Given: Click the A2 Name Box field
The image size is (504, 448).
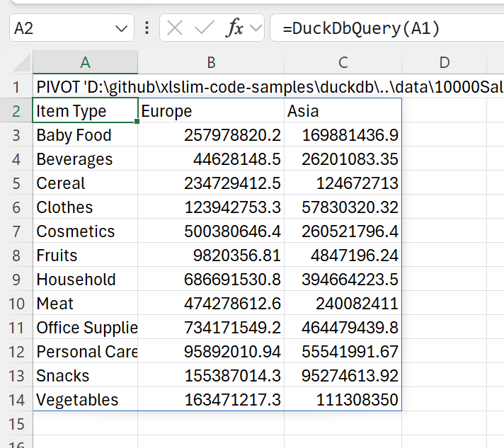Looking at the screenshot, I should [71, 28].
